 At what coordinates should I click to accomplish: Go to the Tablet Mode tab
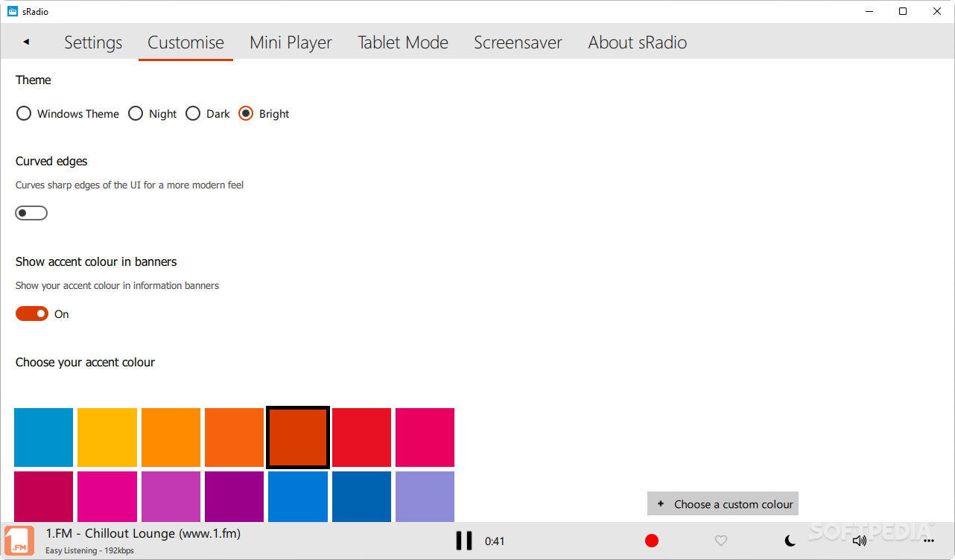click(403, 42)
